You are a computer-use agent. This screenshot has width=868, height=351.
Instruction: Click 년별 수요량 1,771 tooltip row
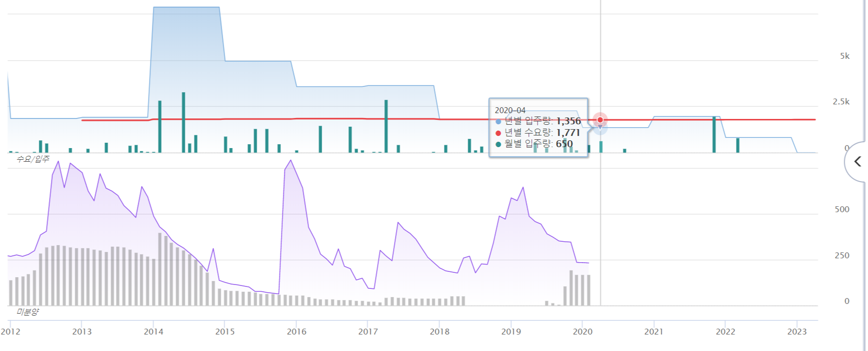click(x=537, y=133)
